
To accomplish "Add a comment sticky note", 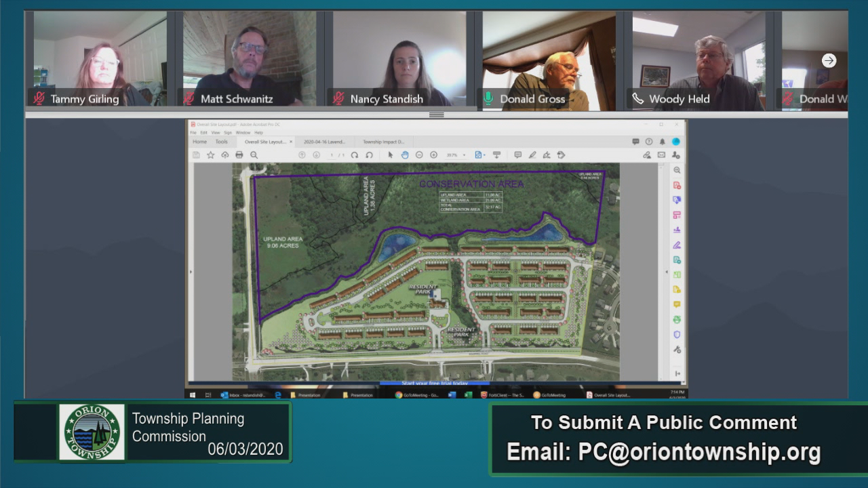I will point(517,155).
